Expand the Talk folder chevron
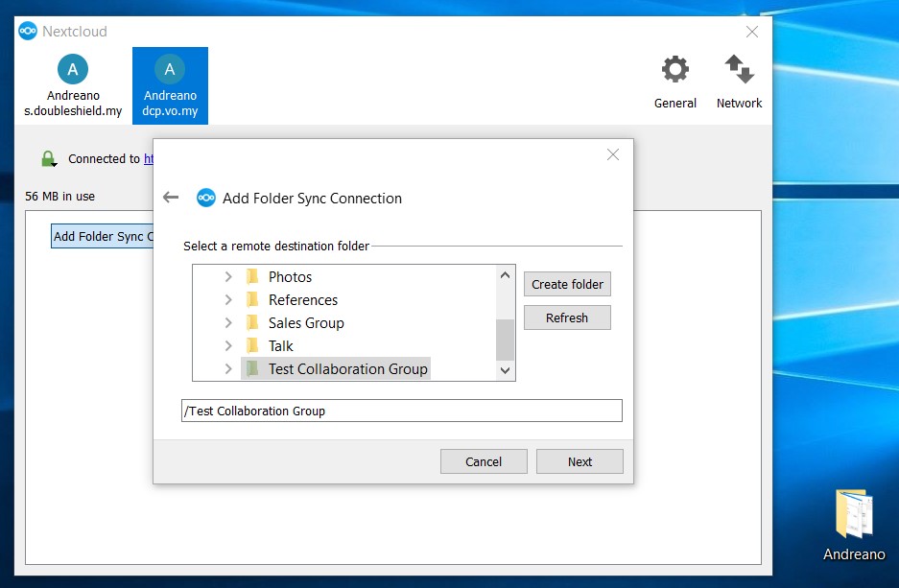Image resolution: width=899 pixels, height=588 pixels. pos(228,346)
